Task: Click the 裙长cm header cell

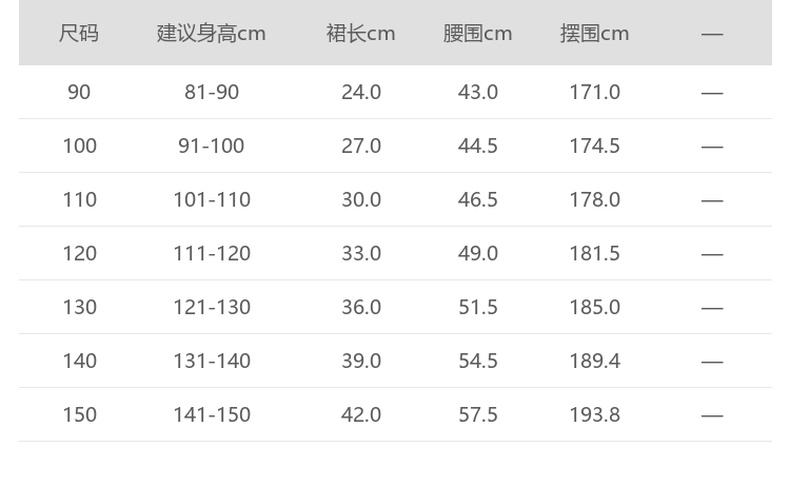Action: tap(361, 34)
